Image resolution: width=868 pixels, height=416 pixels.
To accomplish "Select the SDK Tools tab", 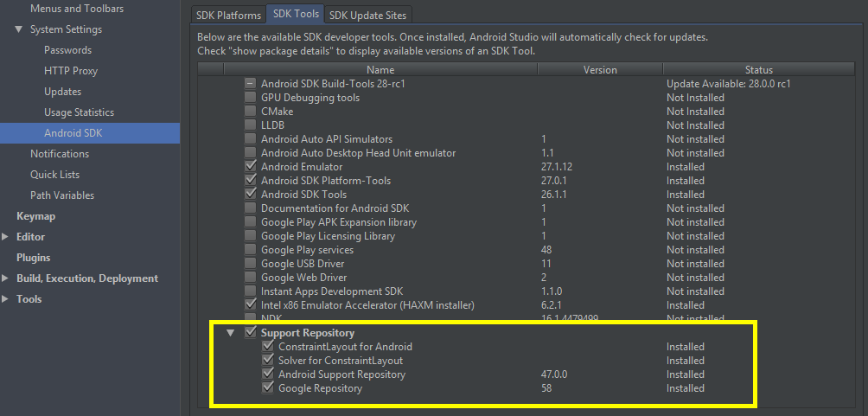I will pos(296,15).
